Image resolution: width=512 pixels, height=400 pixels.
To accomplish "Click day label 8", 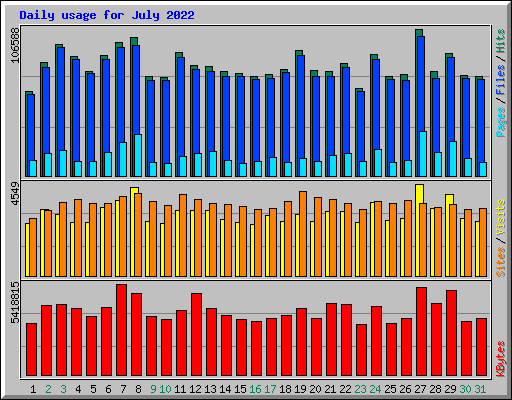I will click(x=138, y=389).
